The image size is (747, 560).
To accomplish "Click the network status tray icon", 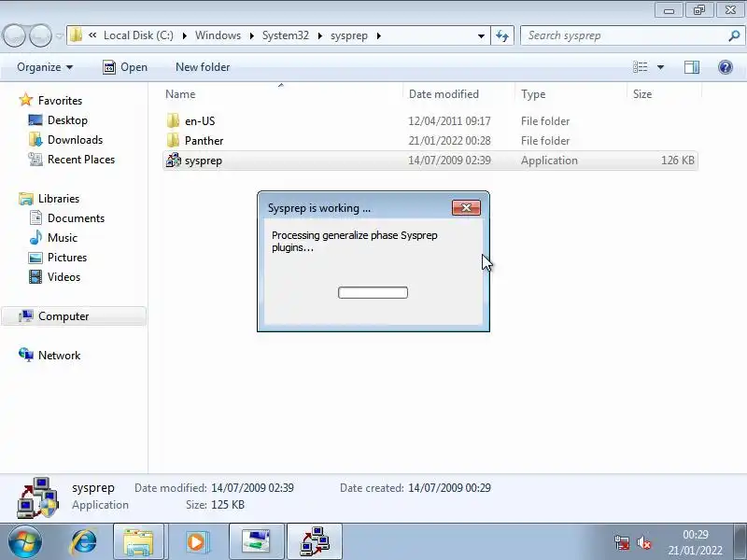I will tap(622, 542).
